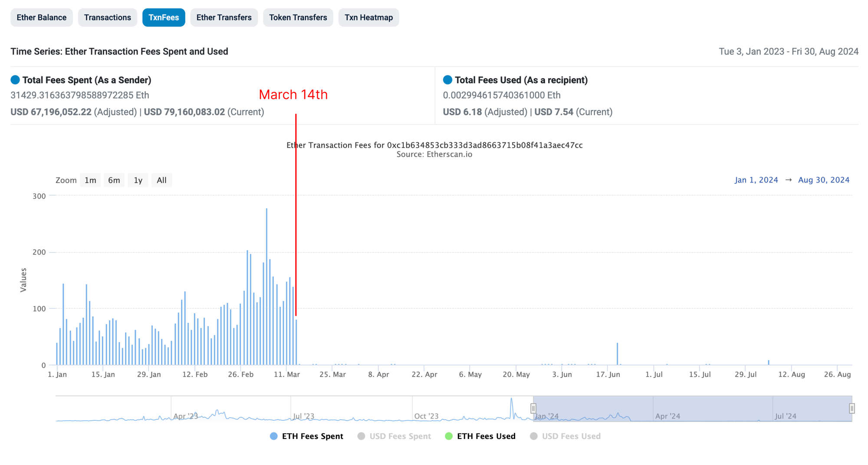Viewport: 868px width, 465px height.
Task: Enable USD Fees Spent legend series
Action: tap(394, 436)
